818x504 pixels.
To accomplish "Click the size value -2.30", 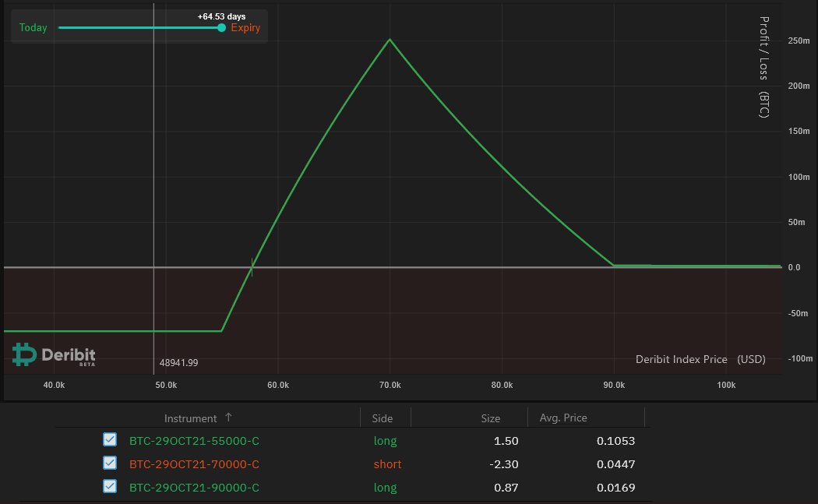I will tap(505, 464).
